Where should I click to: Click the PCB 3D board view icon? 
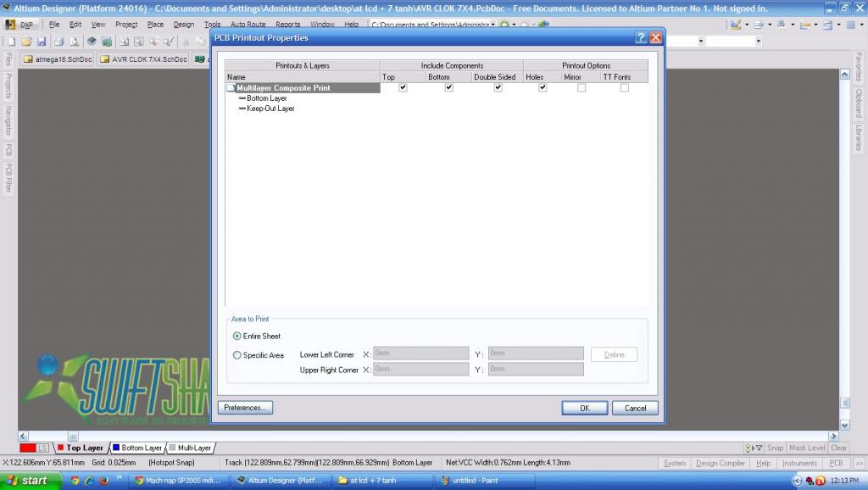pyautogui.click(x=107, y=42)
